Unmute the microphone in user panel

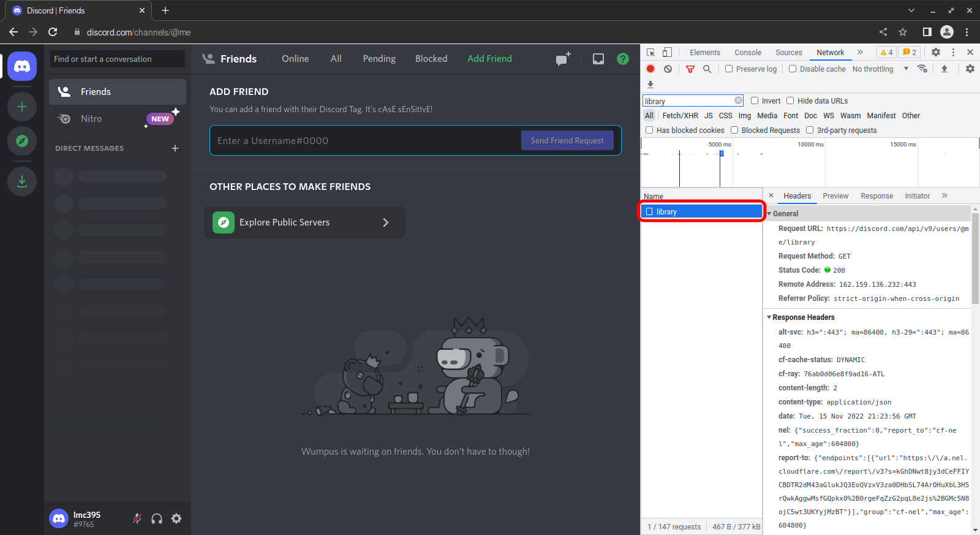pyautogui.click(x=137, y=518)
